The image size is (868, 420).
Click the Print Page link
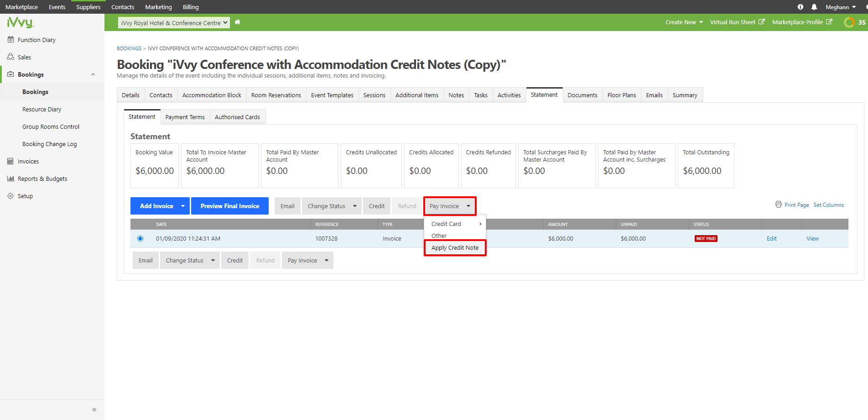(x=796, y=205)
